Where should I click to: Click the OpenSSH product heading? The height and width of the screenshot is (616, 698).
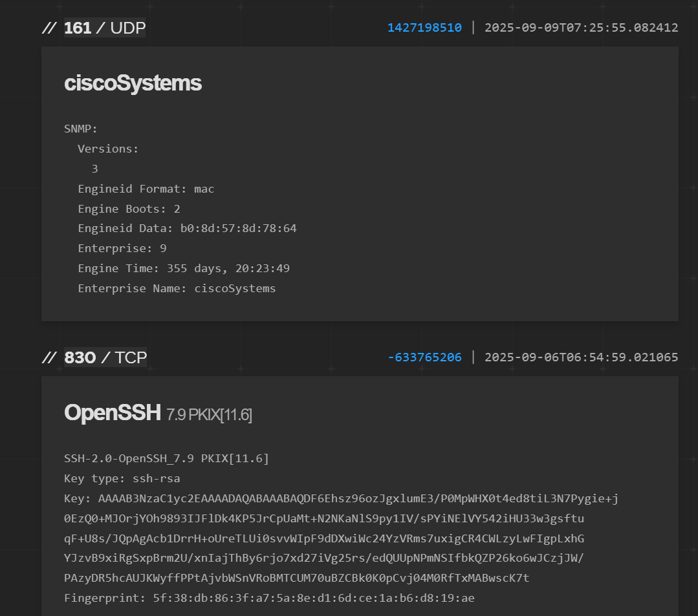[112, 412]
